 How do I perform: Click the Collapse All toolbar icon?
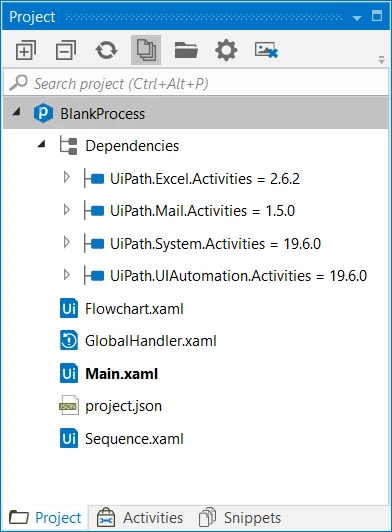(66, 50)
